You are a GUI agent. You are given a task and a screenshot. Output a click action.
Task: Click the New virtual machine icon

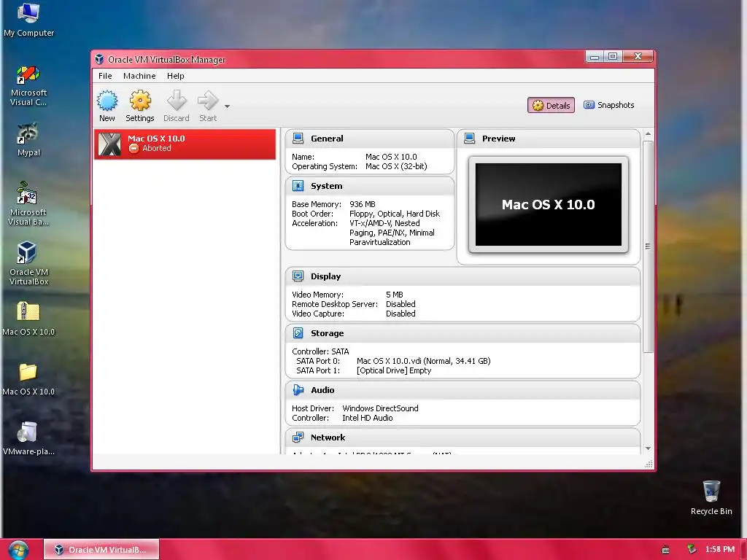tap(107, 101)
